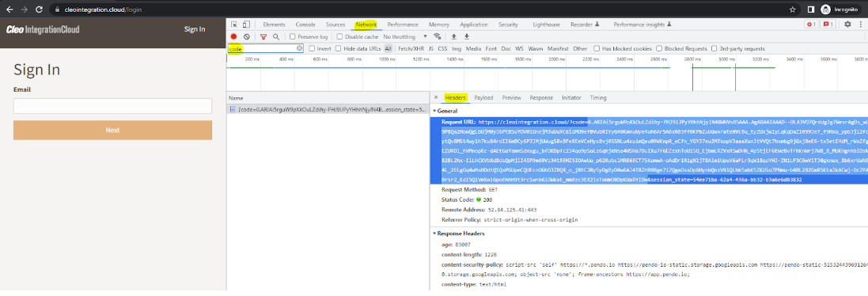The image size is (868, 296).
Task: Select the ?code= request row
Action: (x=328, y=109)
